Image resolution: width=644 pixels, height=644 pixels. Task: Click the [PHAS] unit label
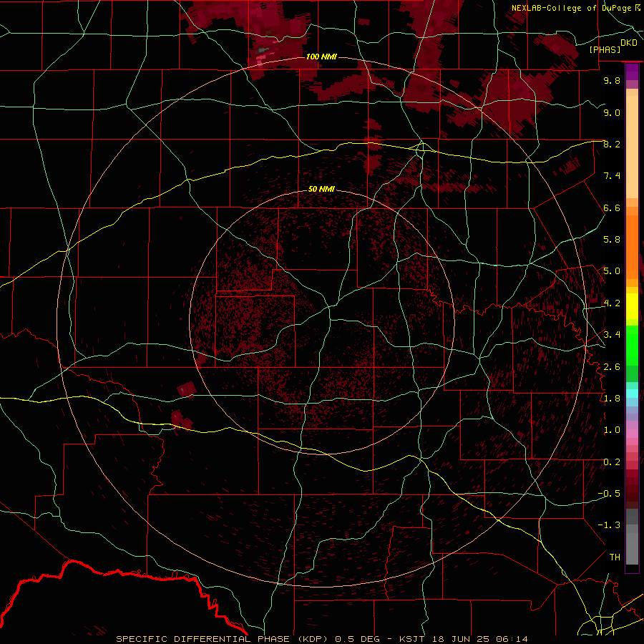pyautogui.click(x=605, y=49)
